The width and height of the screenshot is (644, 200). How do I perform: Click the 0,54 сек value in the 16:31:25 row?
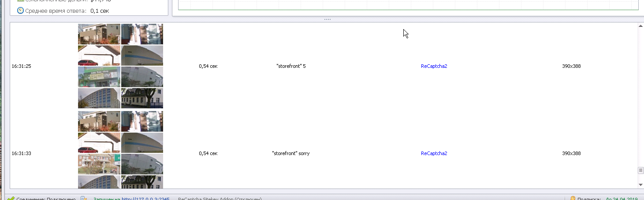coord(208,66)
